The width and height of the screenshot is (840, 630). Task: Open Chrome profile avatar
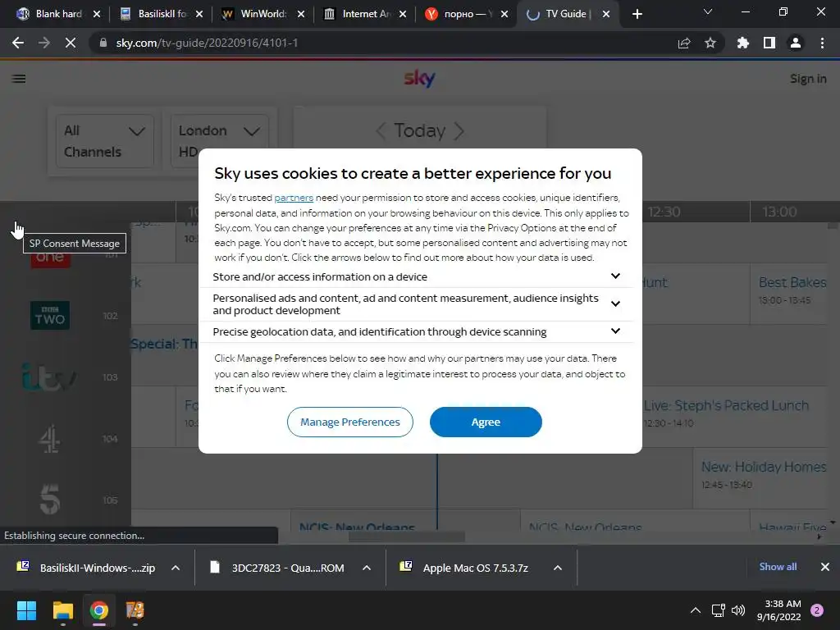click(x=796, y=43)
